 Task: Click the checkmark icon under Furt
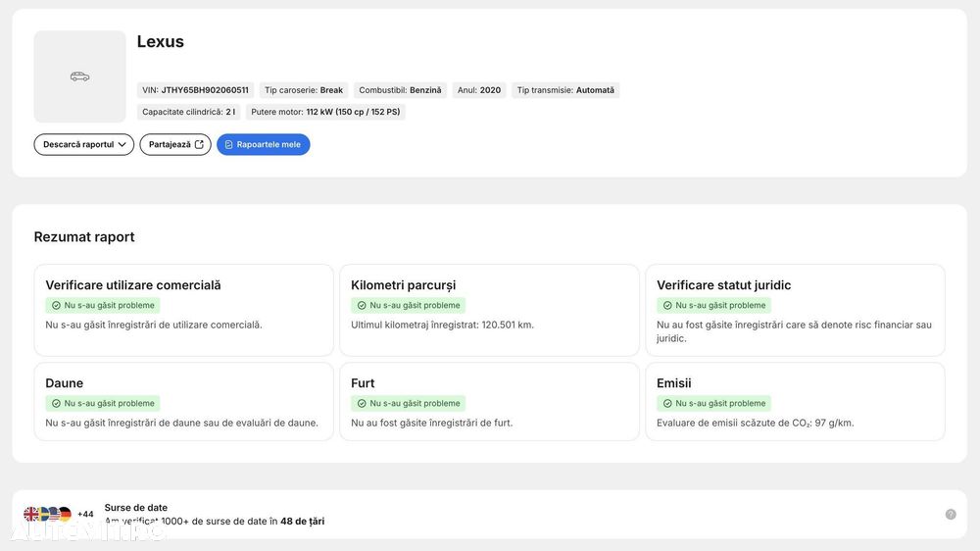(362, 403)
